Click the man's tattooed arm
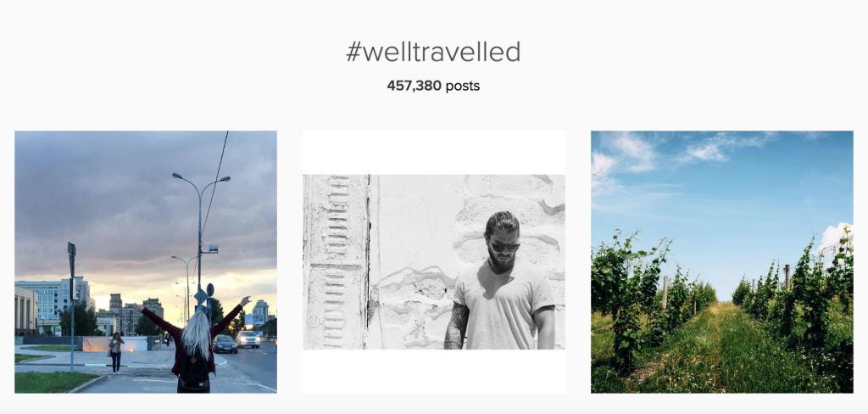Image resolution: width=868 pixels, height=414 pixels. point(457,326)
